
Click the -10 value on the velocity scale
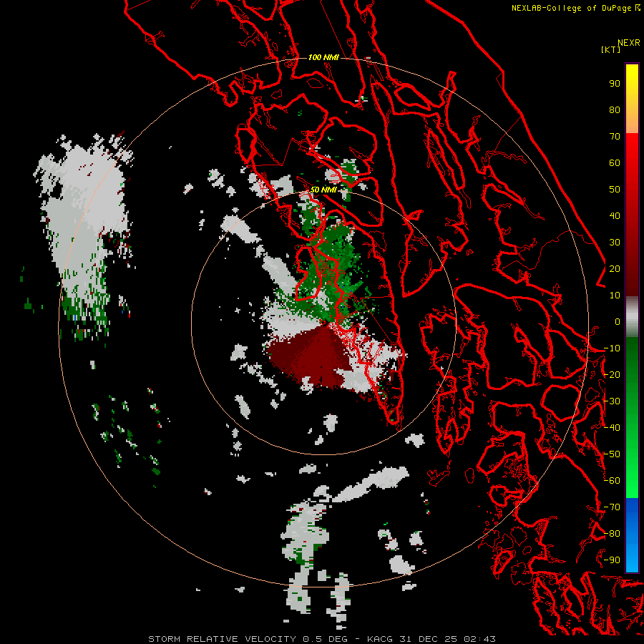pos(612,348)
